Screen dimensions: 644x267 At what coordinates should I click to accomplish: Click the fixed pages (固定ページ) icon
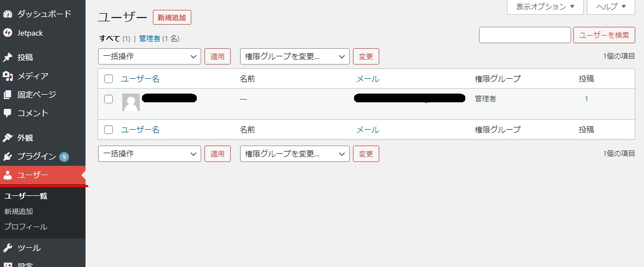click(x=7, y=95)
